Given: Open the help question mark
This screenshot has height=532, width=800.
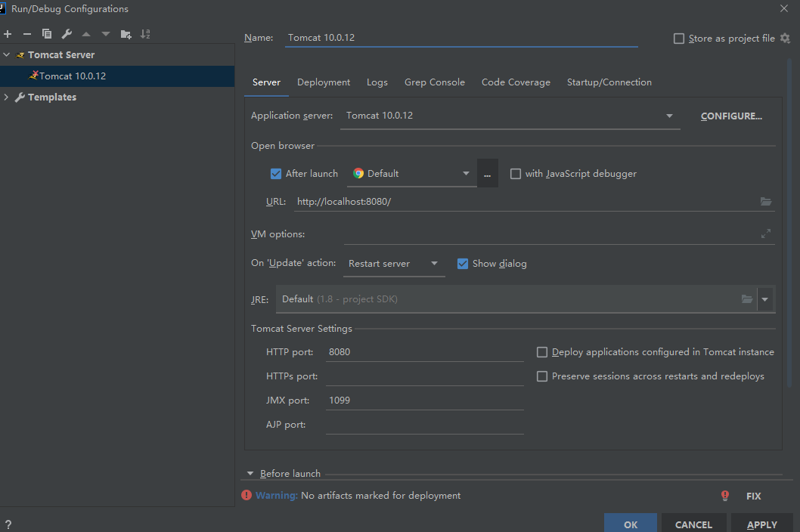Looking at the screenshot, I should click(8, 524).
